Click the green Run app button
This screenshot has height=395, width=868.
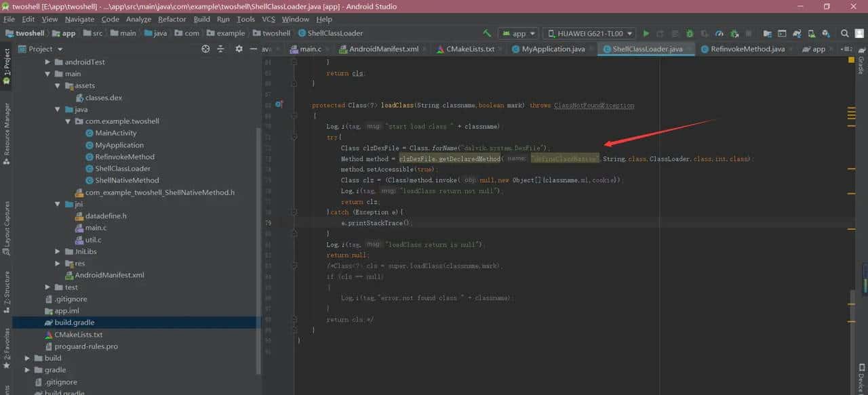point(646,33)
